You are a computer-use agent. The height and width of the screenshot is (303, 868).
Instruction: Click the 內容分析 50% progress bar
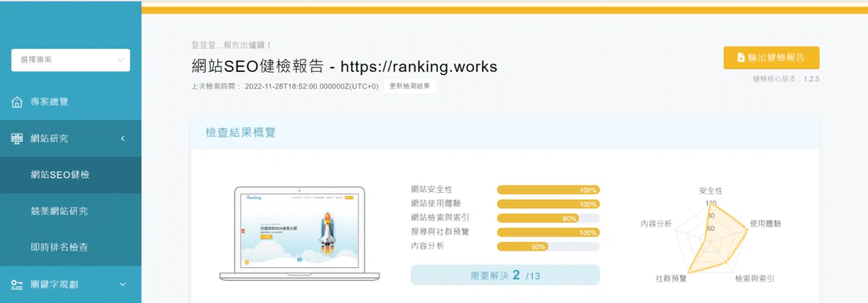tap(548, 246)
